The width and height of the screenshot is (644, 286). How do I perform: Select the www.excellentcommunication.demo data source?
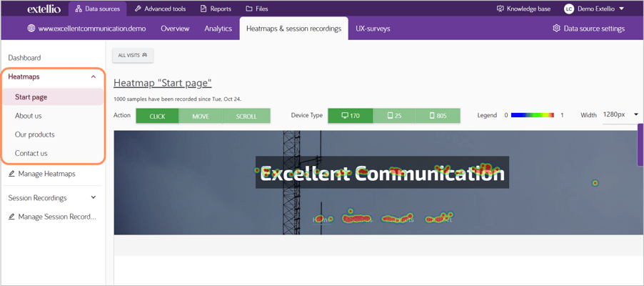tap(87, 29)
